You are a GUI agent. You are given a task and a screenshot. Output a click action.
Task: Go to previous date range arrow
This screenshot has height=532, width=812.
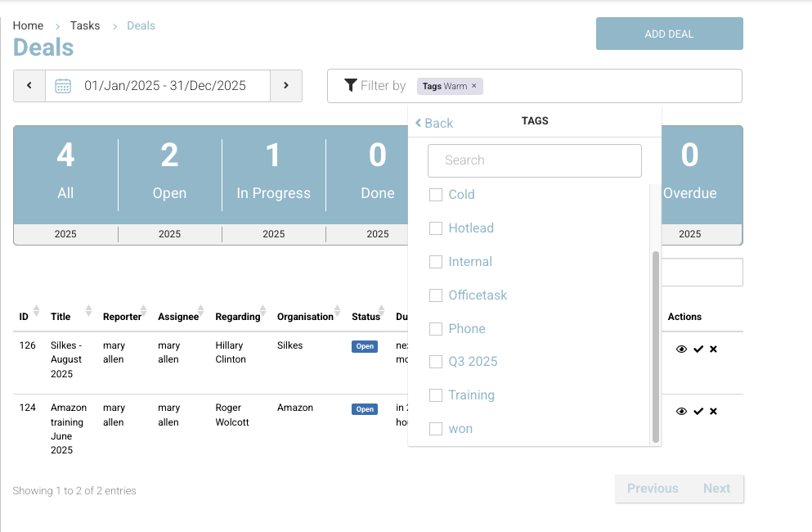pos(29,86)
